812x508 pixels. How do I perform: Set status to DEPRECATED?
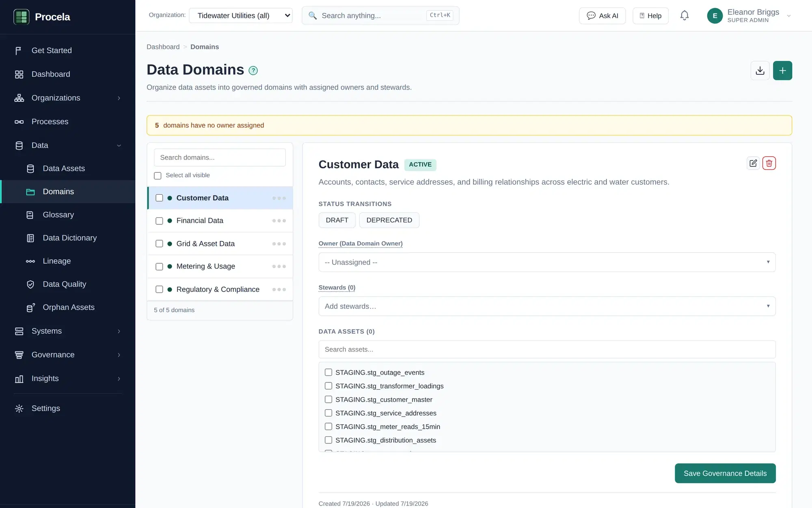tap(389, 220)
